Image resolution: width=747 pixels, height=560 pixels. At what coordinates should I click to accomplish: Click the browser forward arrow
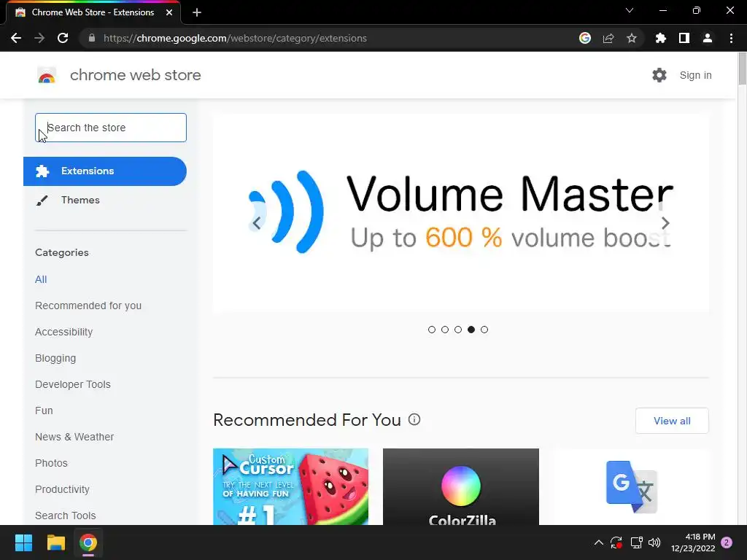coord(39,38)
